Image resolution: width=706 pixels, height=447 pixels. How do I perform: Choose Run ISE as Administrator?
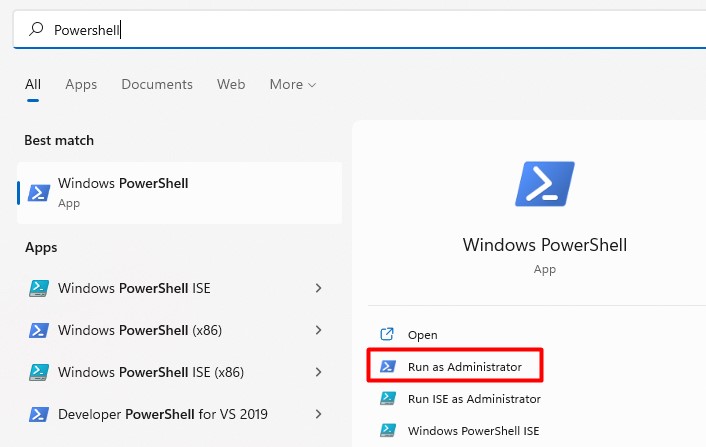(474, 399)
